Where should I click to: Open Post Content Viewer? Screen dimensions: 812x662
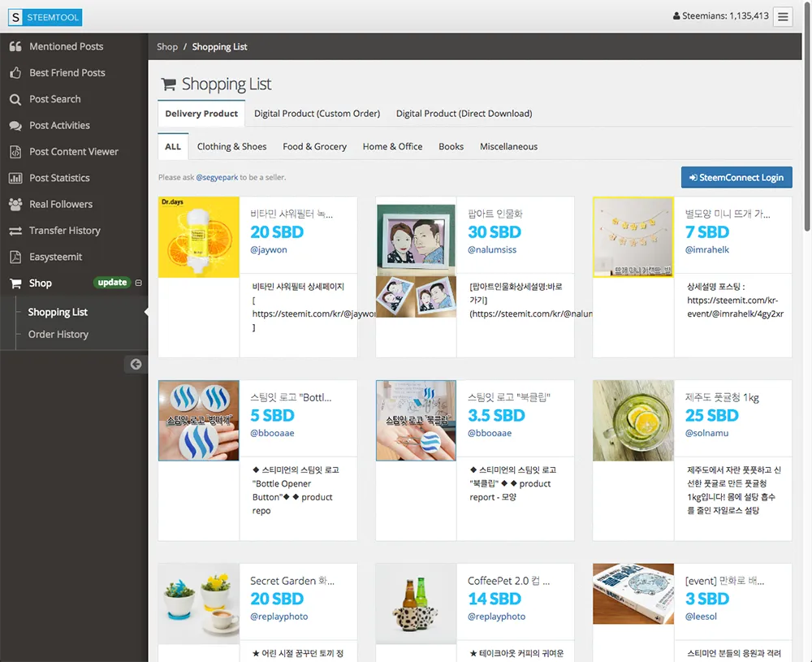pyautogui.click(x=74, y=152)
